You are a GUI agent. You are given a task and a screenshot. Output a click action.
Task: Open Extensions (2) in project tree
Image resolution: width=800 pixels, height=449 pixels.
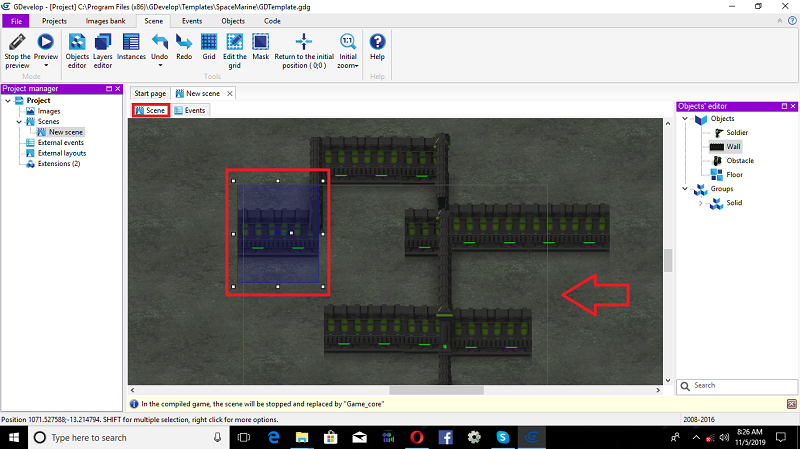click(59, 164)
